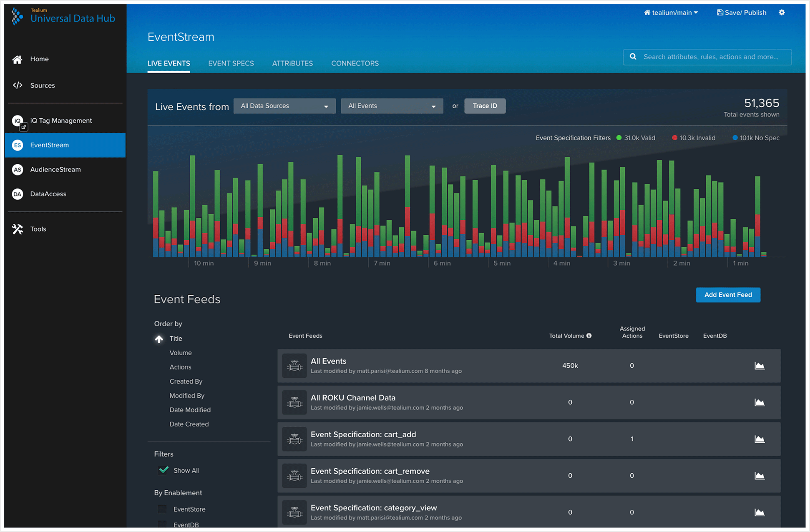Open Sources code icon in sidebar

18,85
